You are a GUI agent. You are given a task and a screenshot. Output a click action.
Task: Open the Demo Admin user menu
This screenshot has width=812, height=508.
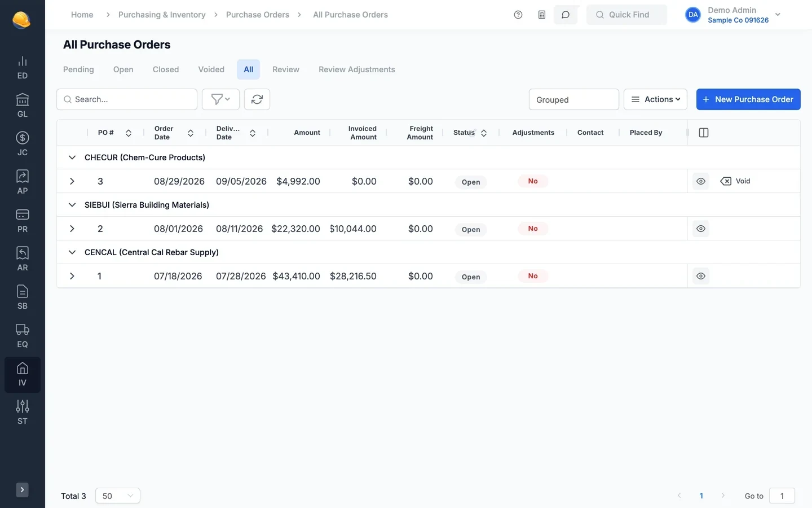(x=733, y=15)
